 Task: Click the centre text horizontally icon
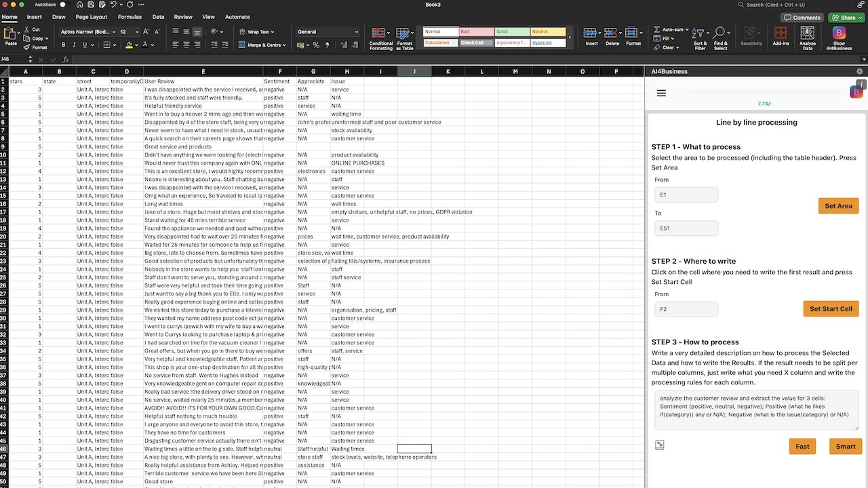pos(186,45)
